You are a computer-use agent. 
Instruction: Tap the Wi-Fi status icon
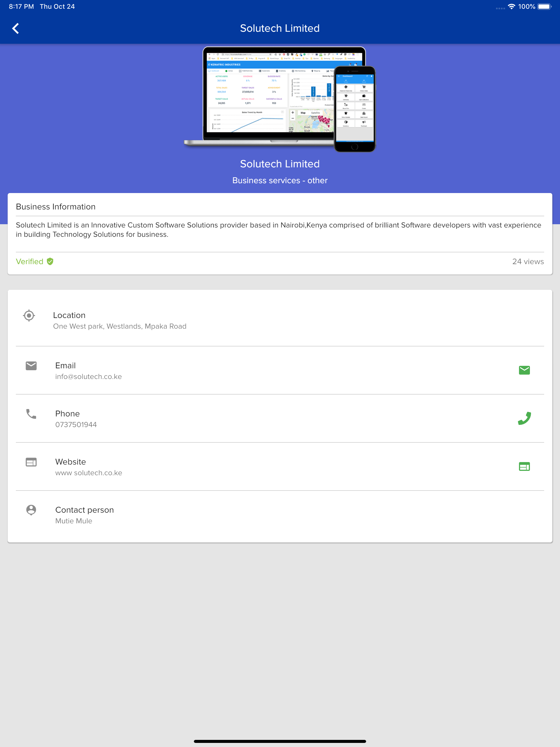coord(511,7)
